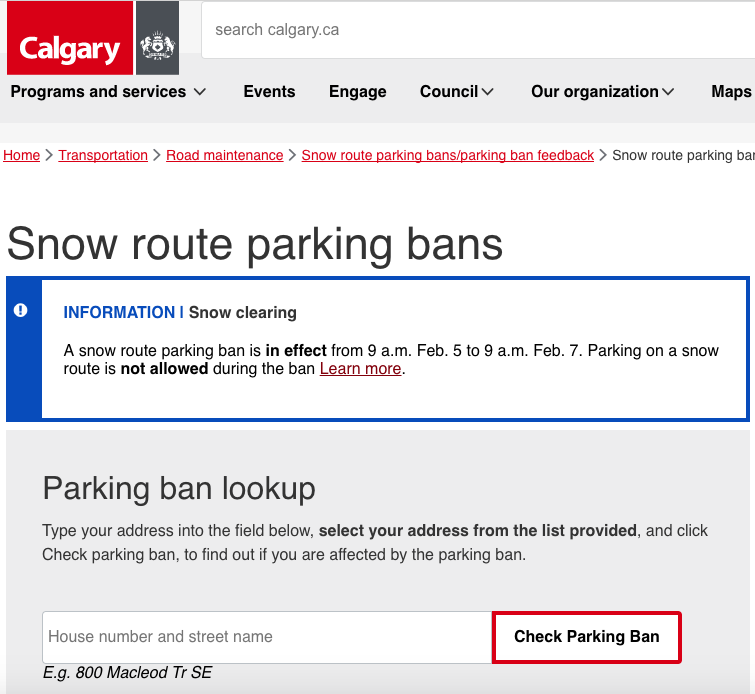This screenshot has height=694, width=755.
Task: Expand Programs and services chevron
Action: [x=200, y=92]
